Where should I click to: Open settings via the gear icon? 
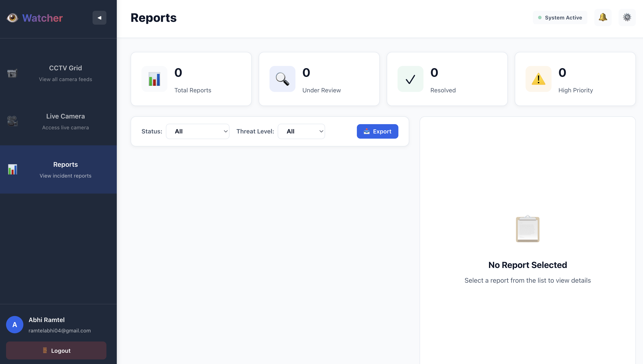point(627,18)
